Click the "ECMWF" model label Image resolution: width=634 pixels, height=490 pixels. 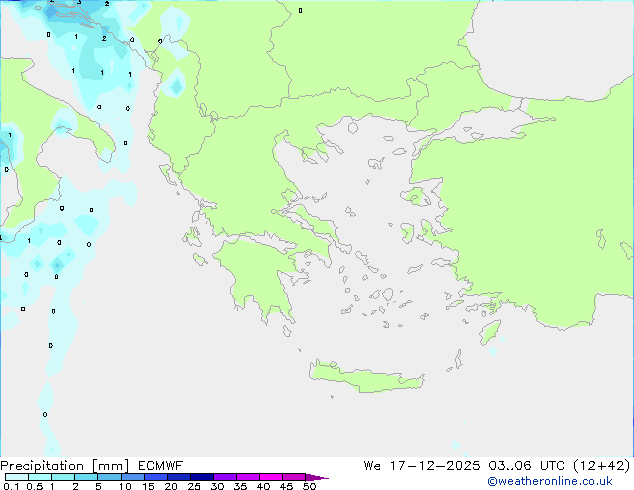click(161, 466)
